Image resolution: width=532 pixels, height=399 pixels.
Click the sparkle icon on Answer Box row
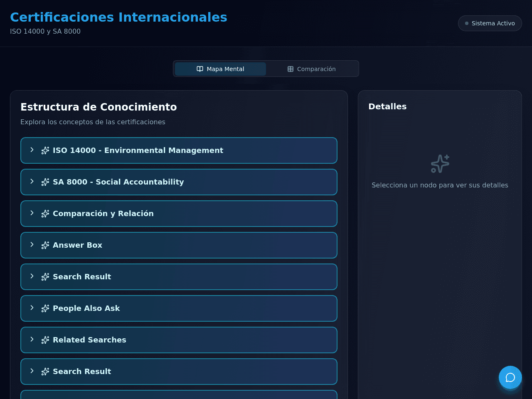click(45, 245)
